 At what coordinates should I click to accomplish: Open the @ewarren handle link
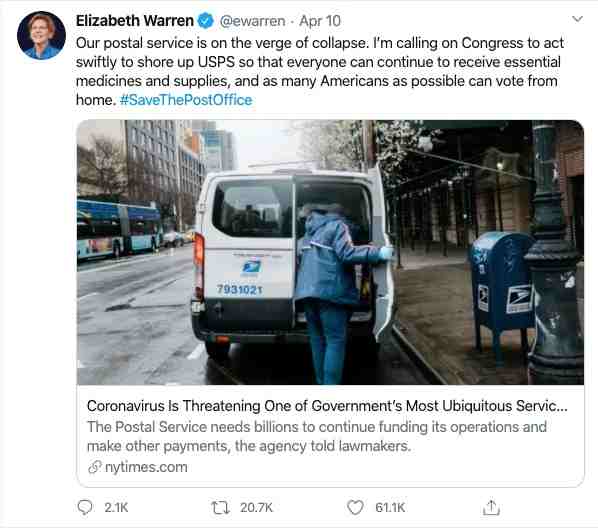pos(252,21)
